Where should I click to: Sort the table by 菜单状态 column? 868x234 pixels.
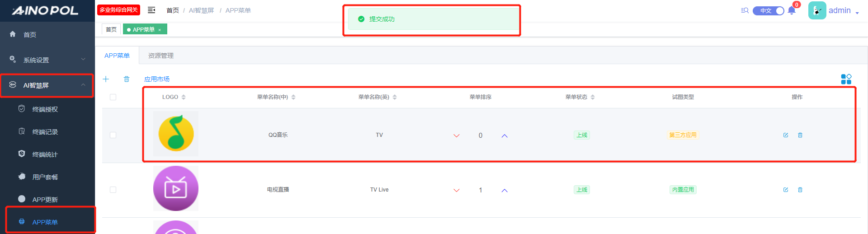click(580, 97)
